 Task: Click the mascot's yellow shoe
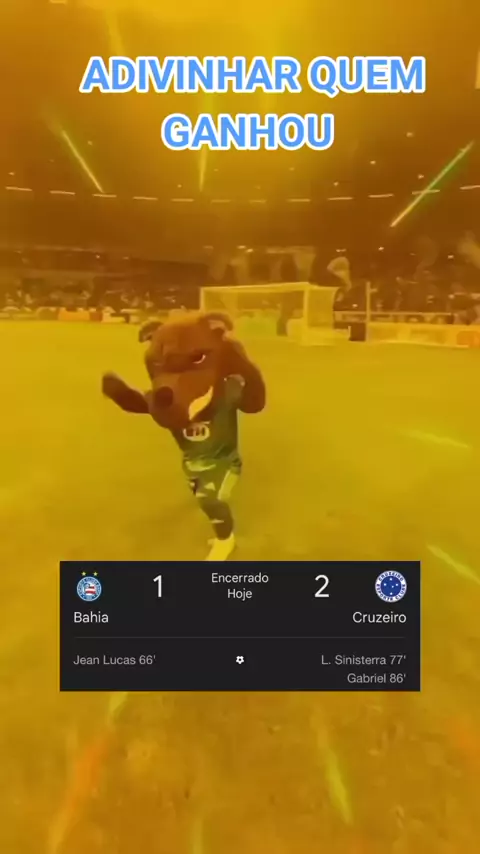coord(221,546)
